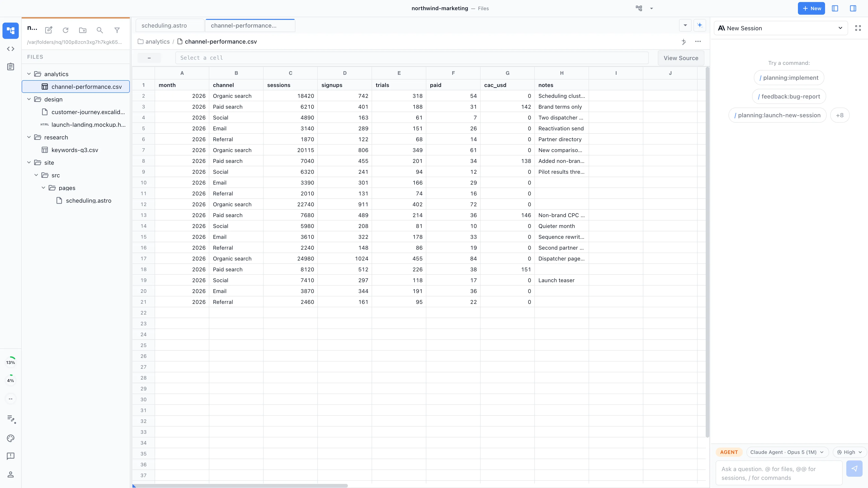This screenshot has width=868, height=488.
Task: Click the sparkle AI action button by tabs
Action: [x=700, y=25]
